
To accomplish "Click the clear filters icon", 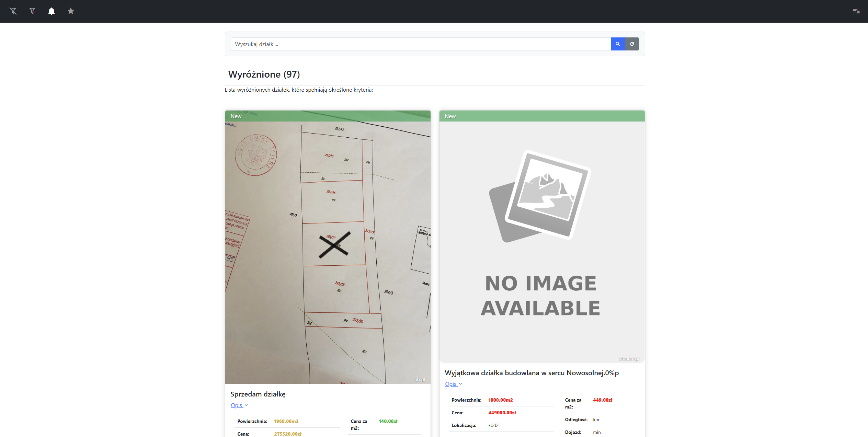I will coord(13,11).
